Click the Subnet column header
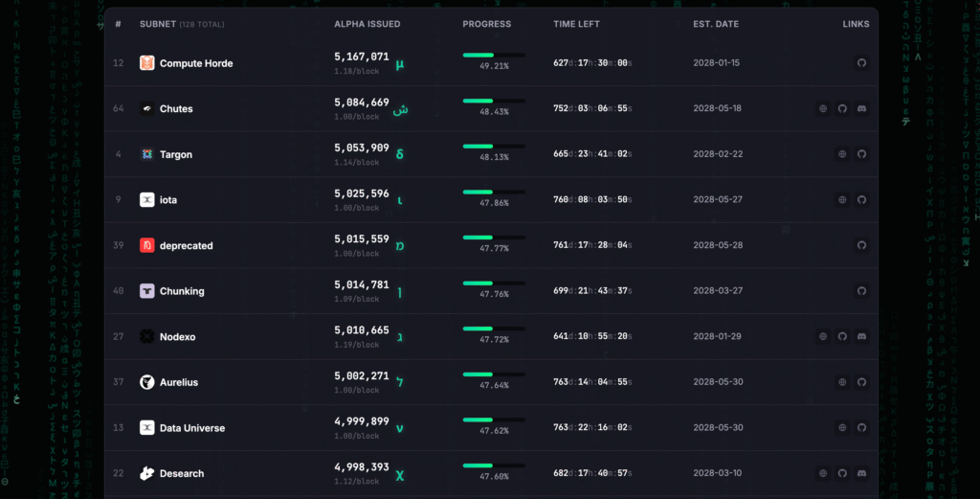Image resolution: width=980 pixels, height=499 pixels. (158, 24)
